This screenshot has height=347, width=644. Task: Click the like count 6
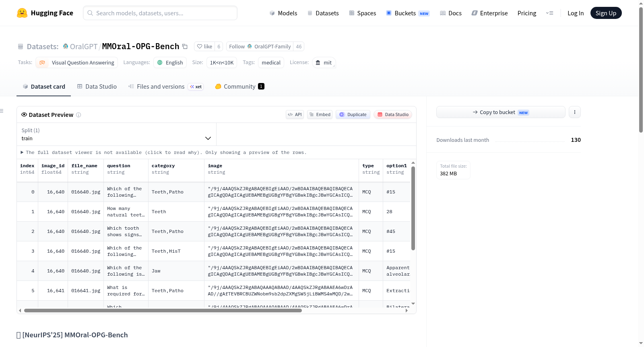219,46
